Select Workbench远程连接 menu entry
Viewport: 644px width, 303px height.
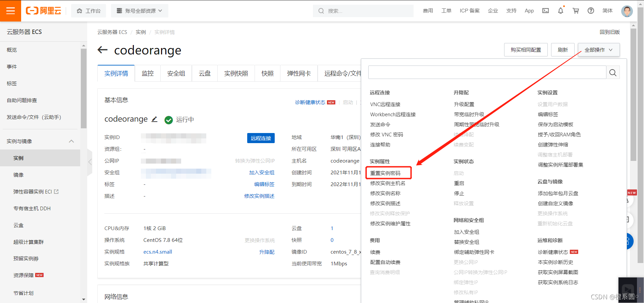click(x=393, y=115)
